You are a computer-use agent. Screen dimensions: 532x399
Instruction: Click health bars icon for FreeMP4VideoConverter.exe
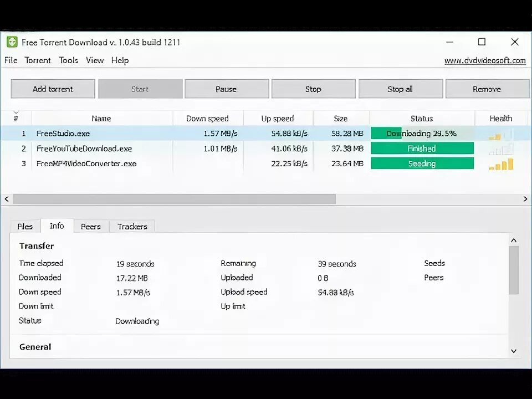click(x=501, y=165)
